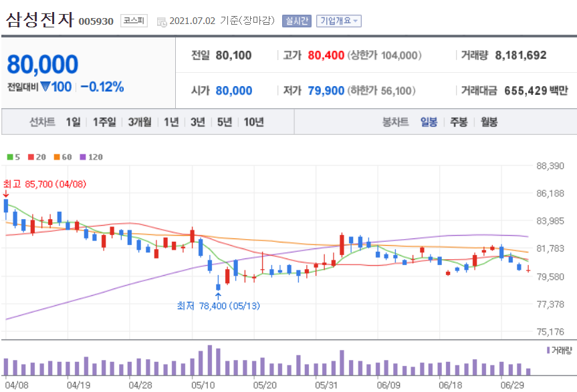Click the 거래대금 value 655,429 백만
The height and width of the screenshot is (392, 577).
pos(536,90)
